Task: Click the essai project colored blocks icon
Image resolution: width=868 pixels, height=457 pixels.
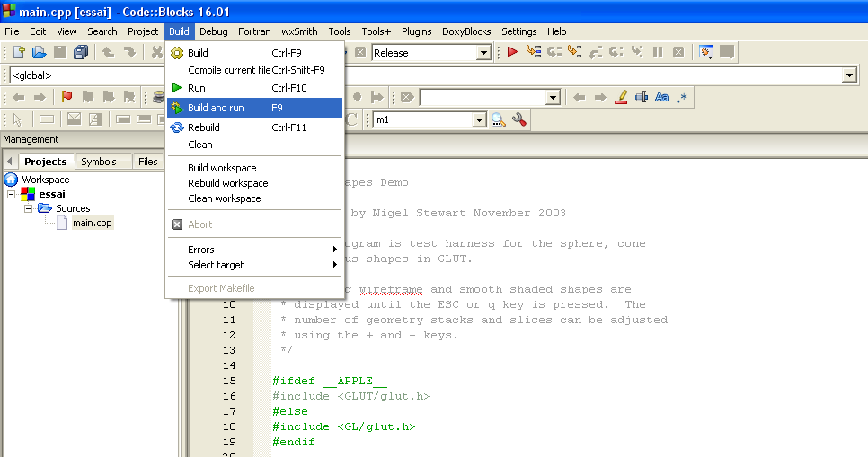Action: click(28, 194)
